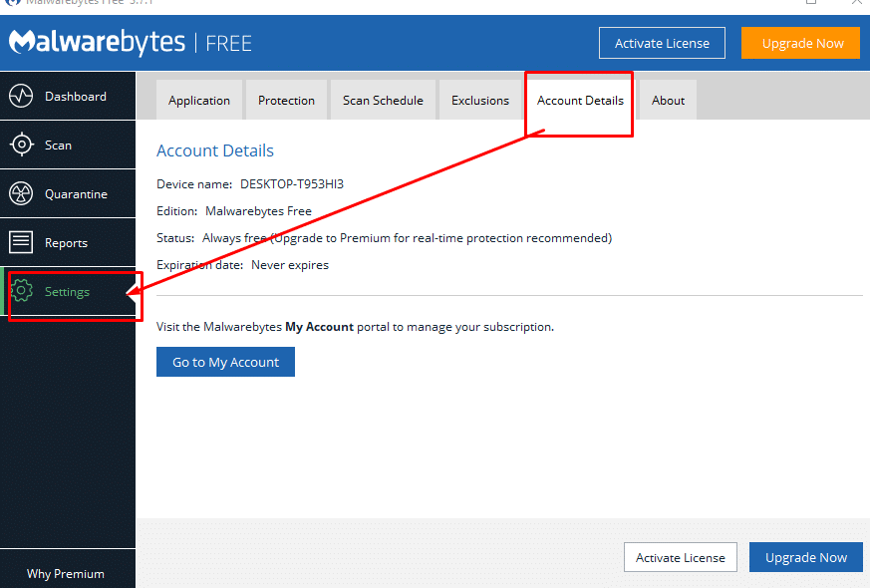This screenshot has width=870, height=588.
Task: Select Settings in the sidebar
Action: [x=68, y=291]
